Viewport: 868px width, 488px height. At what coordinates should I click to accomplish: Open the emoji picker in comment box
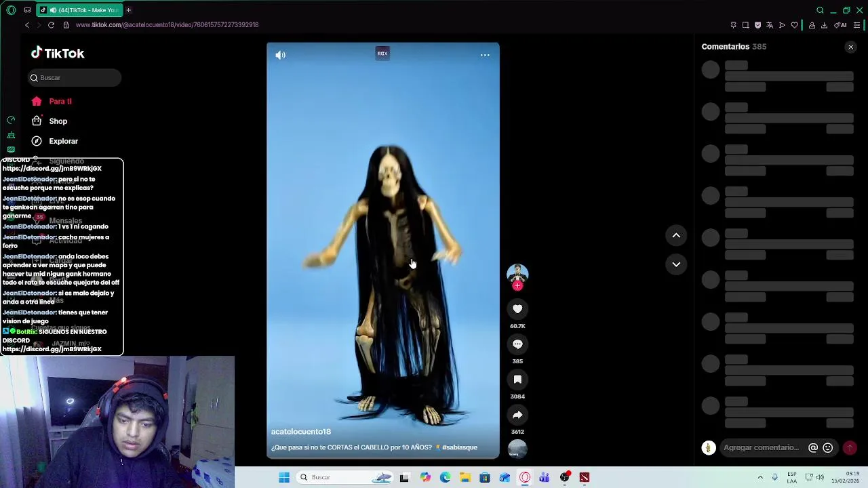(x=827, y=447)
